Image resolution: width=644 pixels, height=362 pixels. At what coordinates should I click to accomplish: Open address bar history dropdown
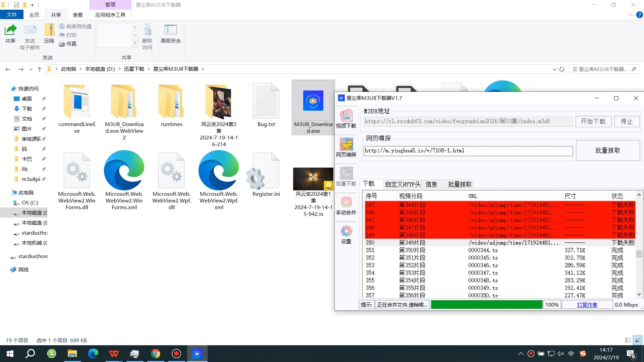(554, 69)
